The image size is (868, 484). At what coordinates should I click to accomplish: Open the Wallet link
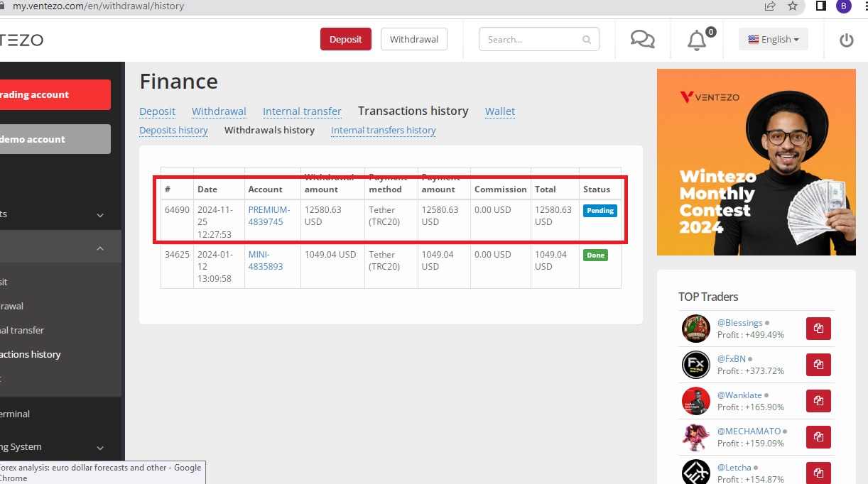point(500,111)
